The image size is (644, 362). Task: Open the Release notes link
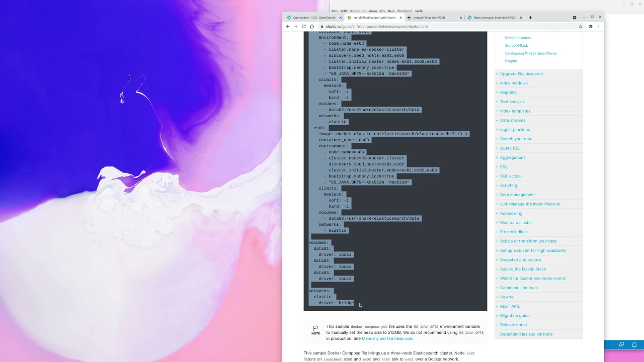[513, 325]
